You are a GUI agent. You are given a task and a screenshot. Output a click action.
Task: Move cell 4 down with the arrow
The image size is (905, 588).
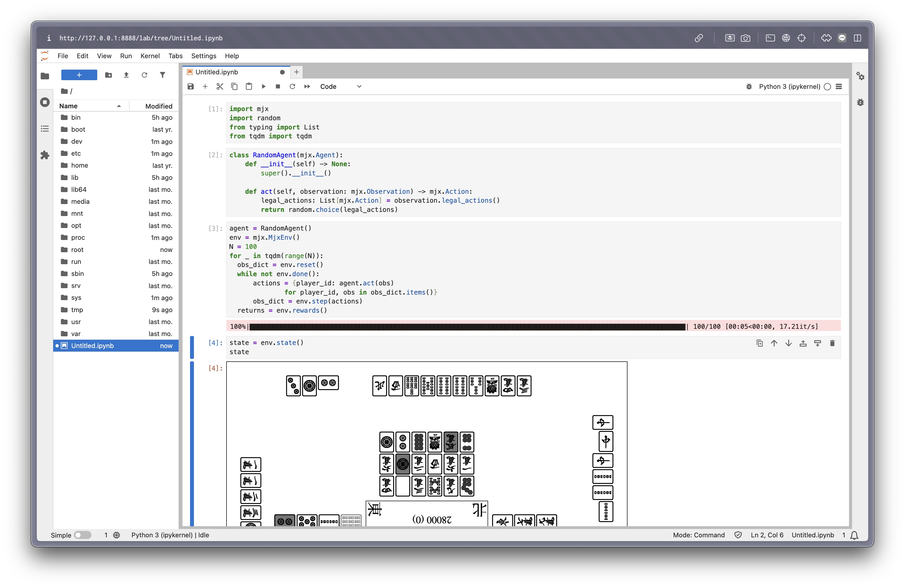pyautogui.click(x=789, y=343)
